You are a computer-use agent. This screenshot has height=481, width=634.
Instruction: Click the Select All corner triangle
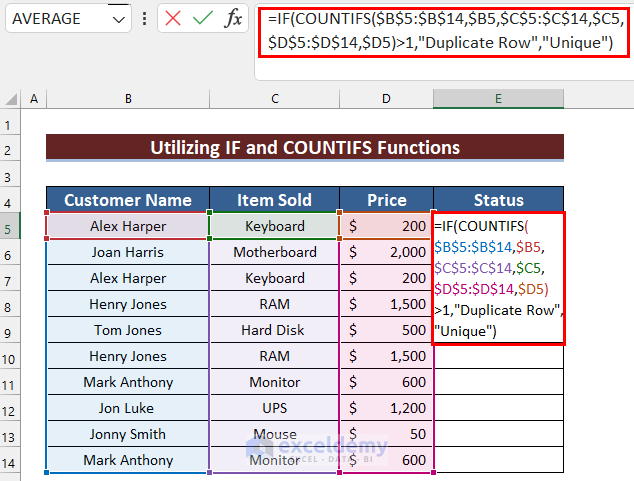point(13,98)
